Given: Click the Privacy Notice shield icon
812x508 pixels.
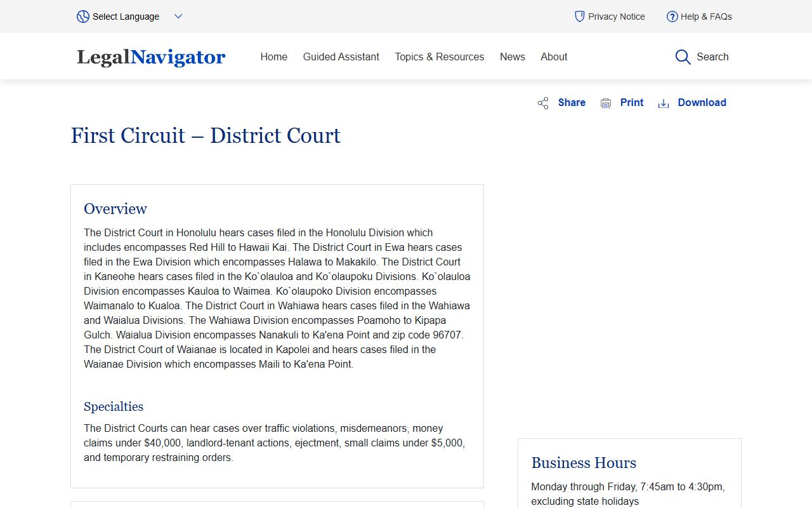Looking at the screenshot, I should tap(579, 17).
